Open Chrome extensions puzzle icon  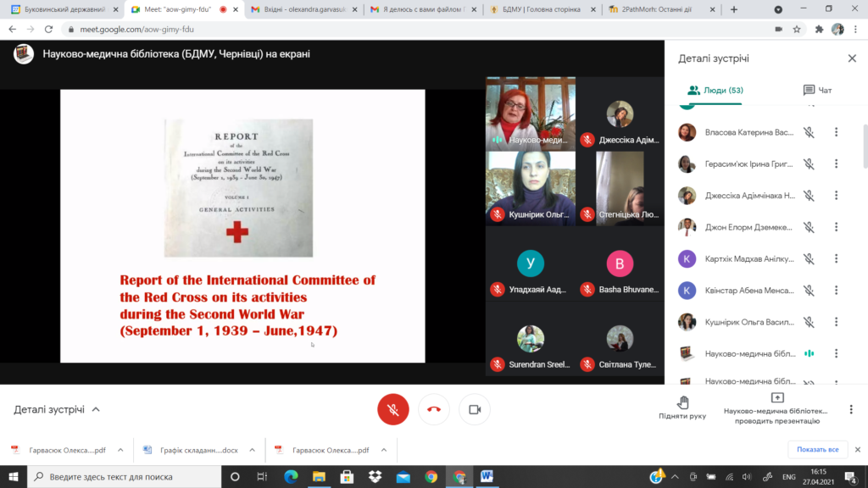(820, 30)
